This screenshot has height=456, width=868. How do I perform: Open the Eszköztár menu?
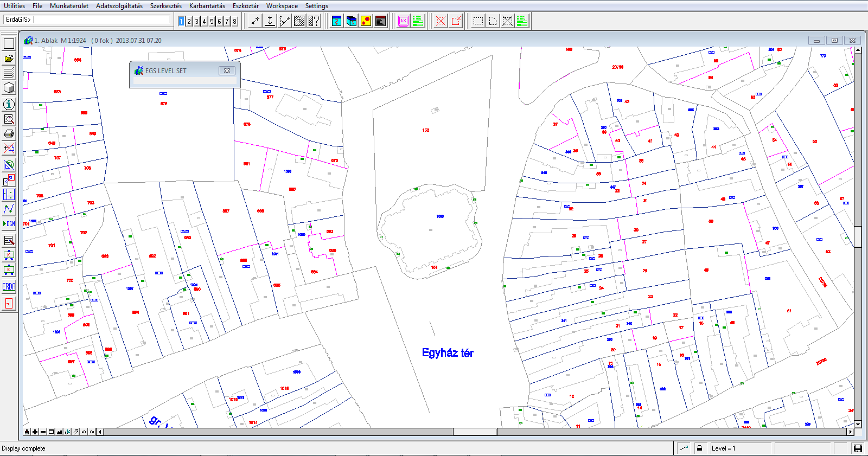coord(246,6)
